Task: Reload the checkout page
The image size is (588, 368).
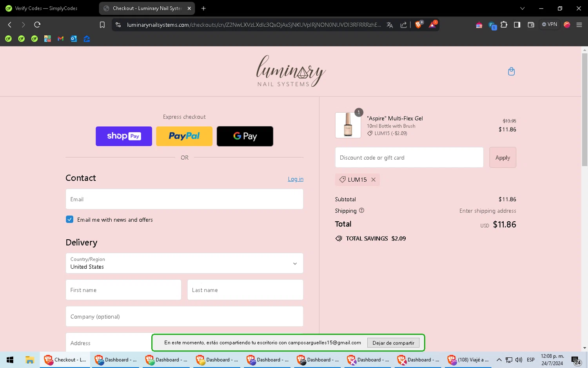Action: [x=37, y=25]
